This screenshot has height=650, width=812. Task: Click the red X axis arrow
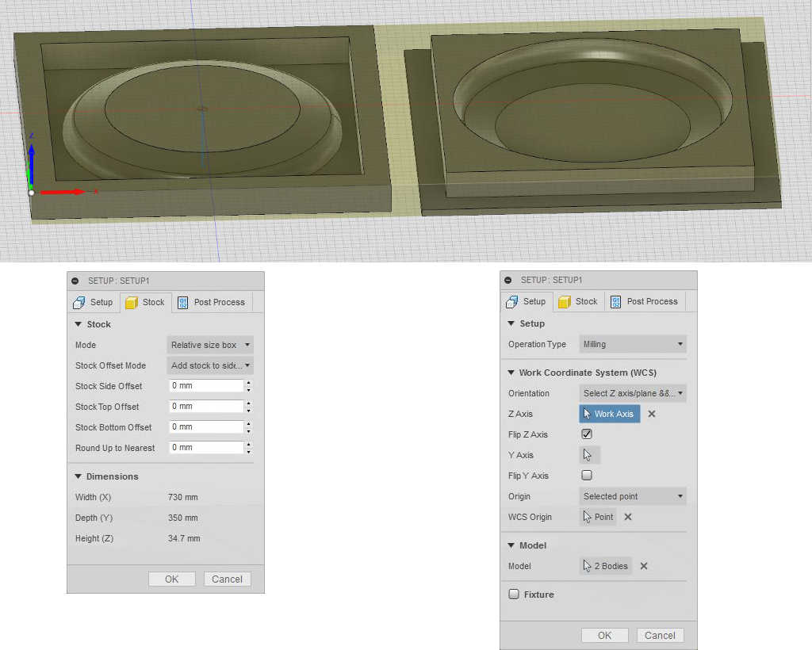pyautogui.click(x=62, y=192)
